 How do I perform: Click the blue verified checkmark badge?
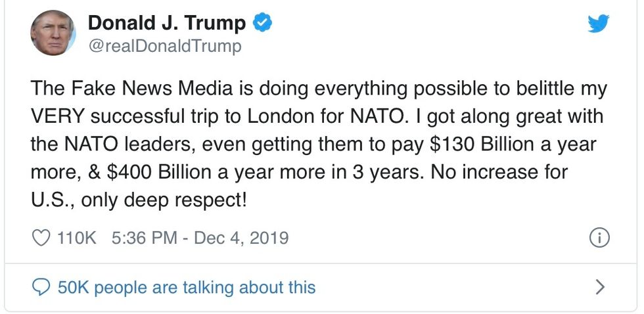click(263, 23)
